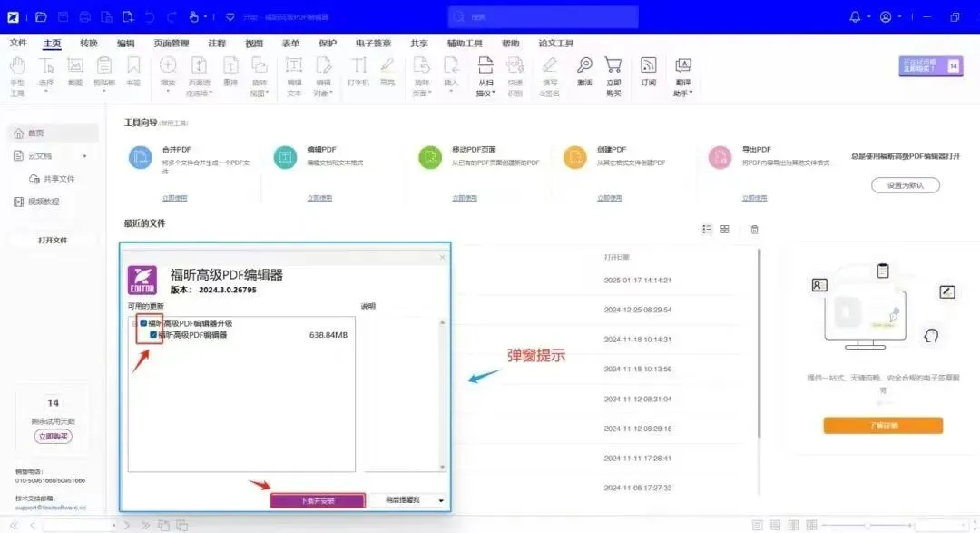Switch recent files to grid view
The width and height of the screenshot is (980, 533).
725,230
